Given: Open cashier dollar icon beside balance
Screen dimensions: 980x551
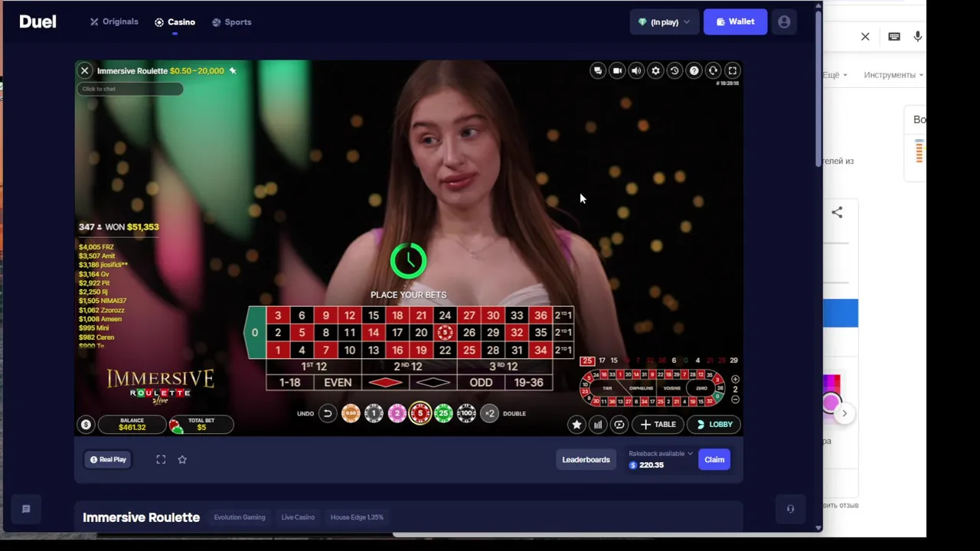Looking at the screenshot, I should [x=86, y=424].
